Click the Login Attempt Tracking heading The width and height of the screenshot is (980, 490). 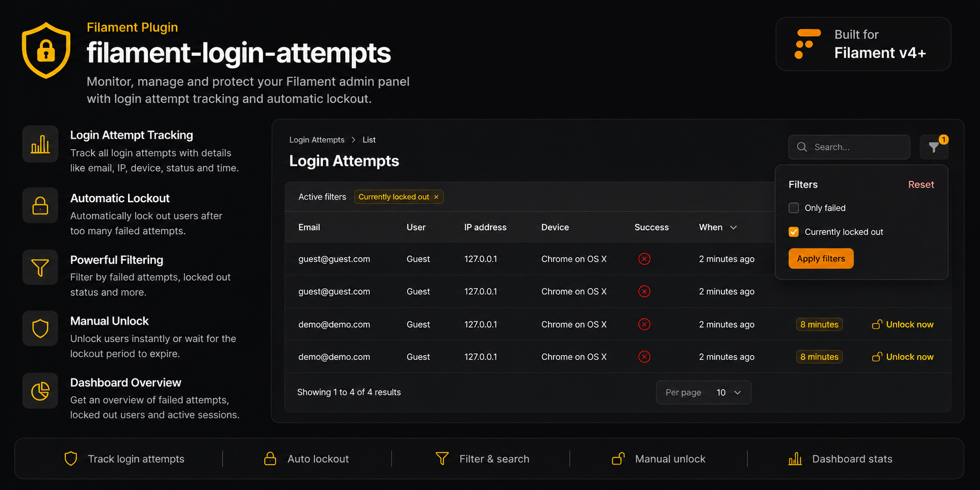pyautogui.click(x=131, y=135)
